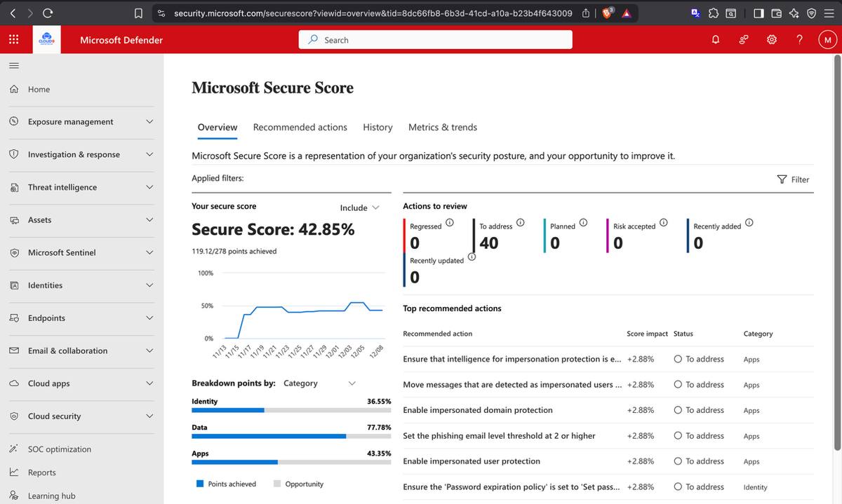Expand Exposure management chevron
The height and width of the screenshot is (504, 842).
(x=149, y=121)
